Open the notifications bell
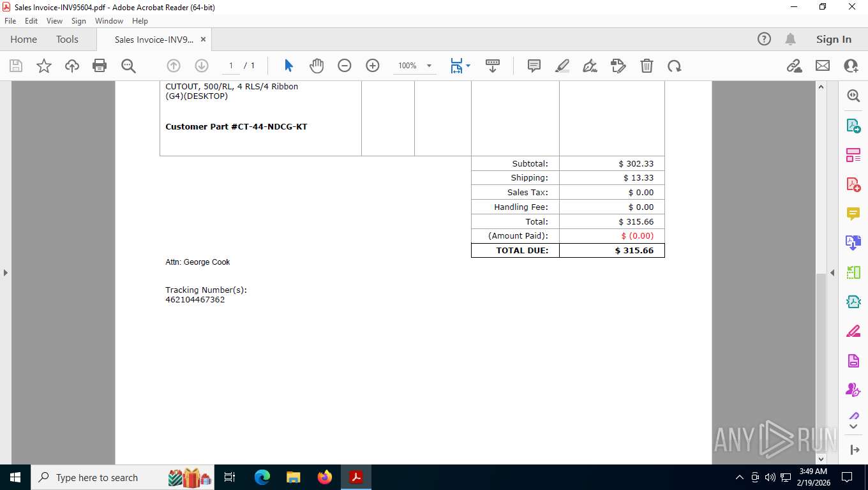Screen dimensions: 868x490 (790, 40)
